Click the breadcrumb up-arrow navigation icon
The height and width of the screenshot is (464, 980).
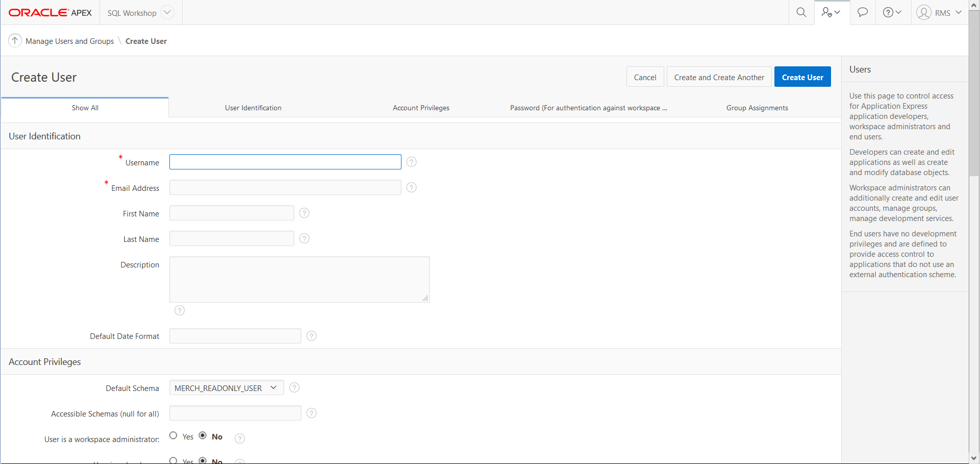pos(15,40)
